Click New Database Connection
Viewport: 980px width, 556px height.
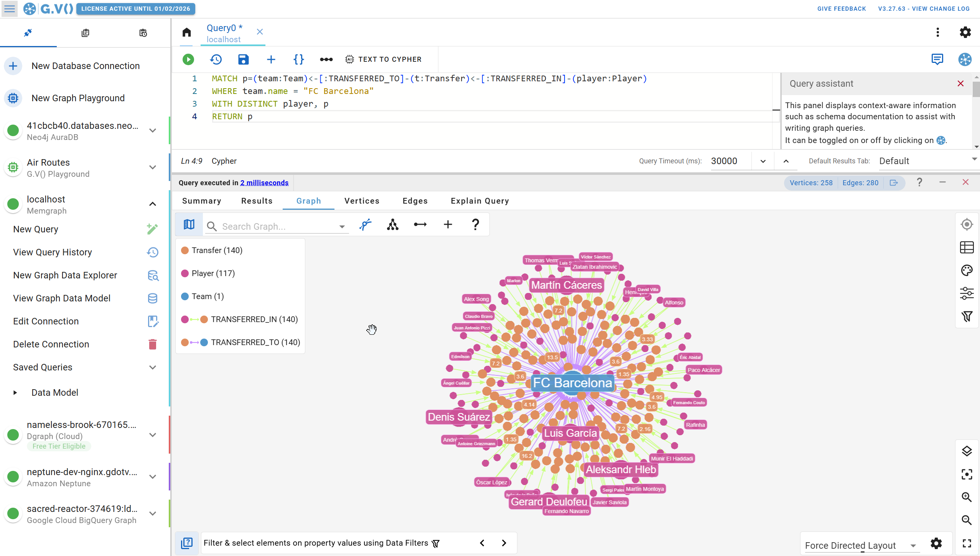pyautogui.click(x=85, y=66)
